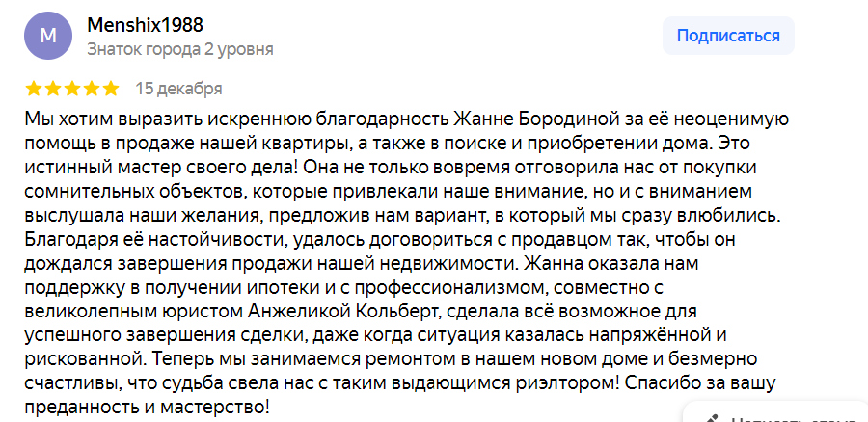Click the first yellow rating star
This screenshot has width=868, height=422.
33,89
